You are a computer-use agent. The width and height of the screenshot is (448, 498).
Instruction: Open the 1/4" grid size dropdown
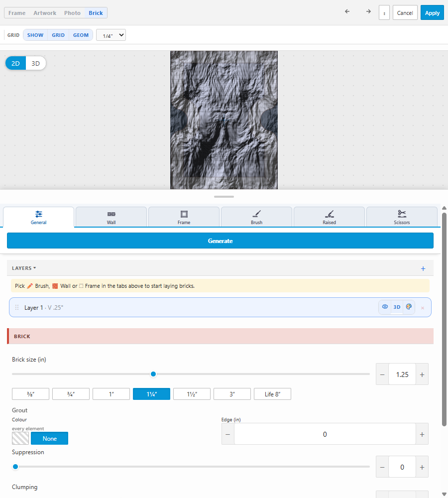click(x=111, y=35)
